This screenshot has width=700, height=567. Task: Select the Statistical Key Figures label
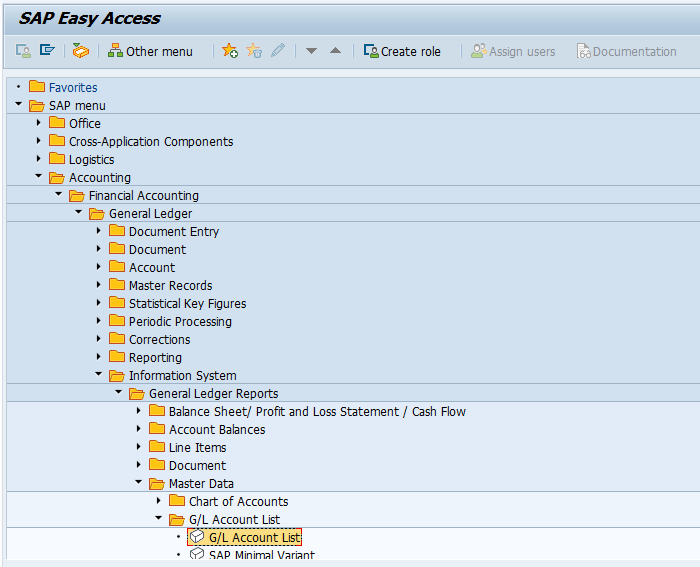[188, 304]
